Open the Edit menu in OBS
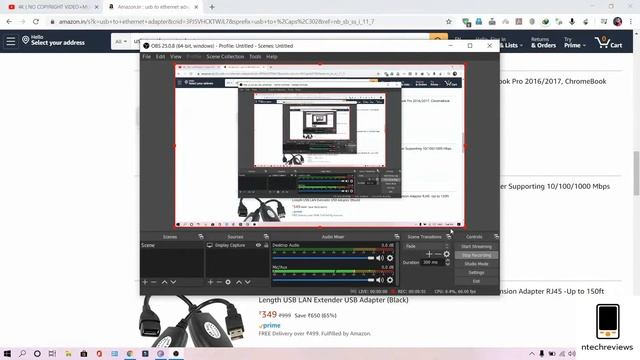This screenshot has height=360, width=640. [160, 57]
